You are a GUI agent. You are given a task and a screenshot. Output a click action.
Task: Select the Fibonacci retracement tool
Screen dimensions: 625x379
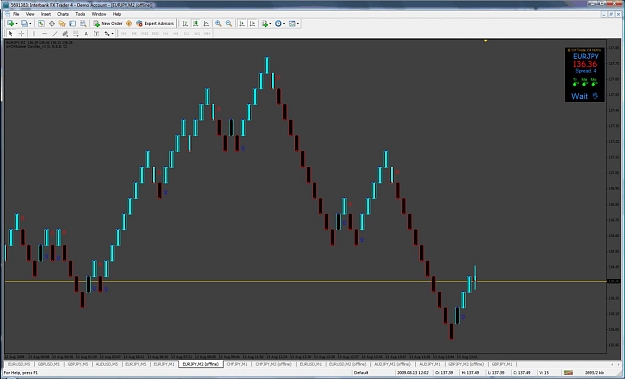(76, 33)
